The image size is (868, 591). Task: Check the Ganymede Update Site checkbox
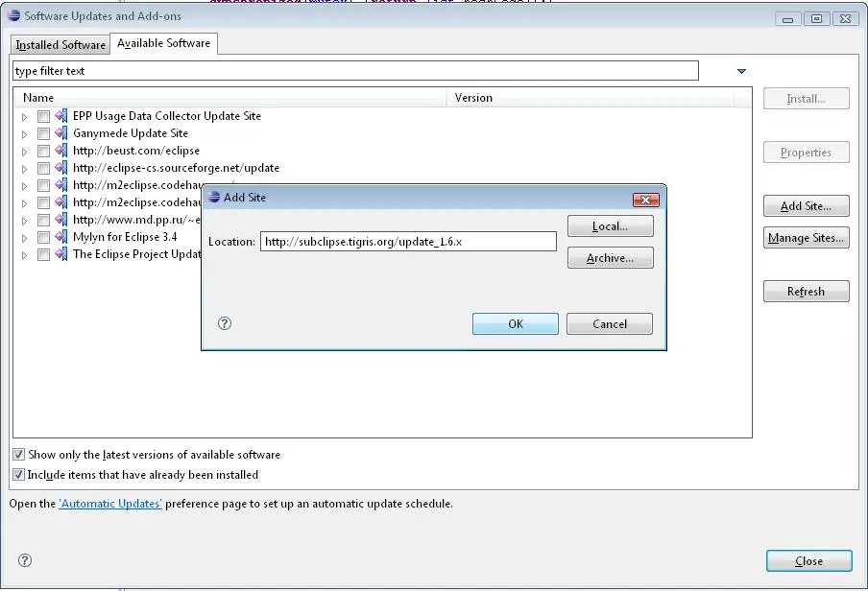pos(44,133)
